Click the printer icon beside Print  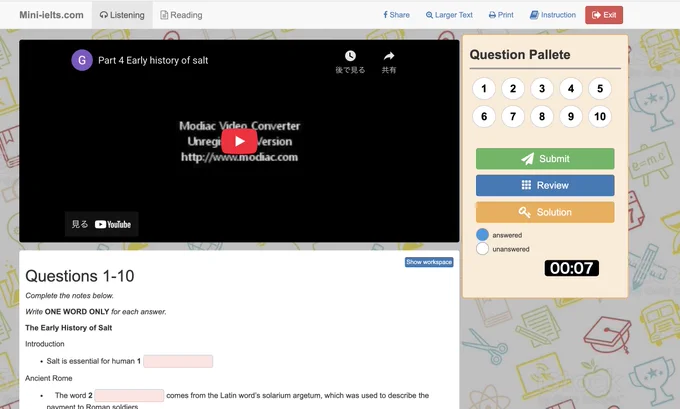click(x=492, y=15)
